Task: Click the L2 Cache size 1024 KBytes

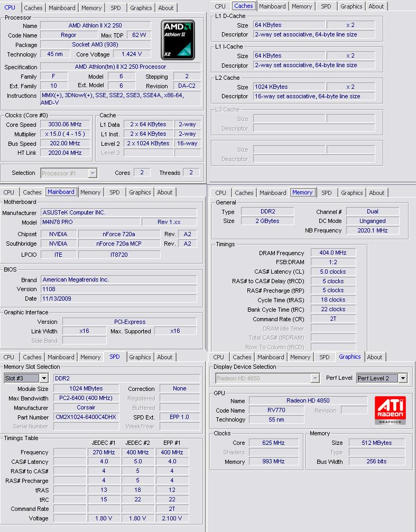Action: point(289,87)
